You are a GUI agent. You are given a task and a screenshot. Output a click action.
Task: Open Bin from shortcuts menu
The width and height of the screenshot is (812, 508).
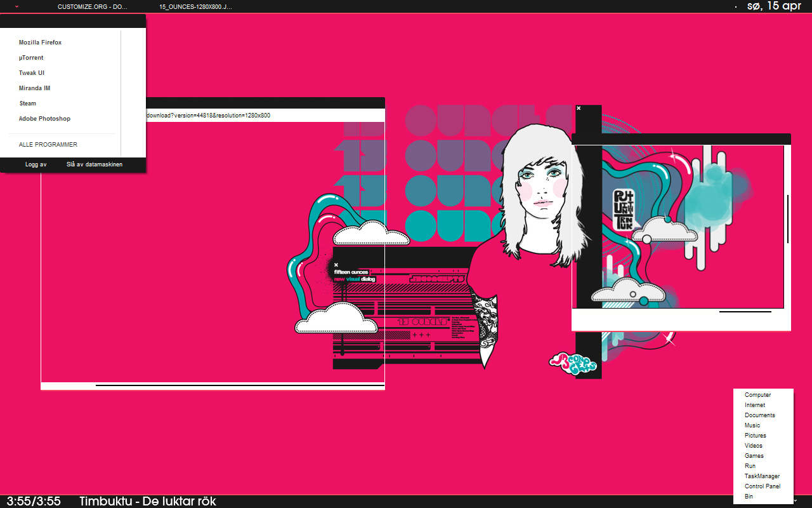749,497
